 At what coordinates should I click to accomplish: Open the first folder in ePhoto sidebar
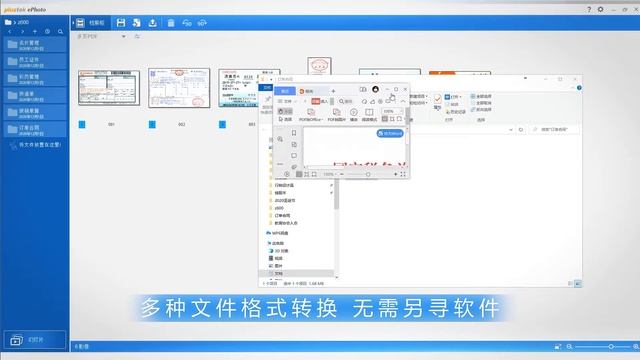(x=35, y=45)
